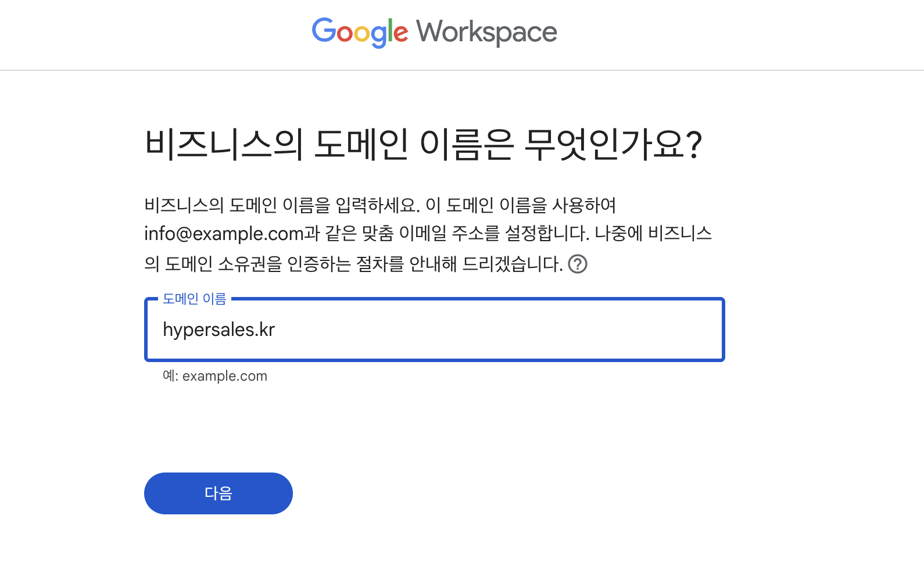Image resolution: width=924 pixels, height=587 pixels.
Task: Focus the domain name input field
Action: [x=434, y=330]
